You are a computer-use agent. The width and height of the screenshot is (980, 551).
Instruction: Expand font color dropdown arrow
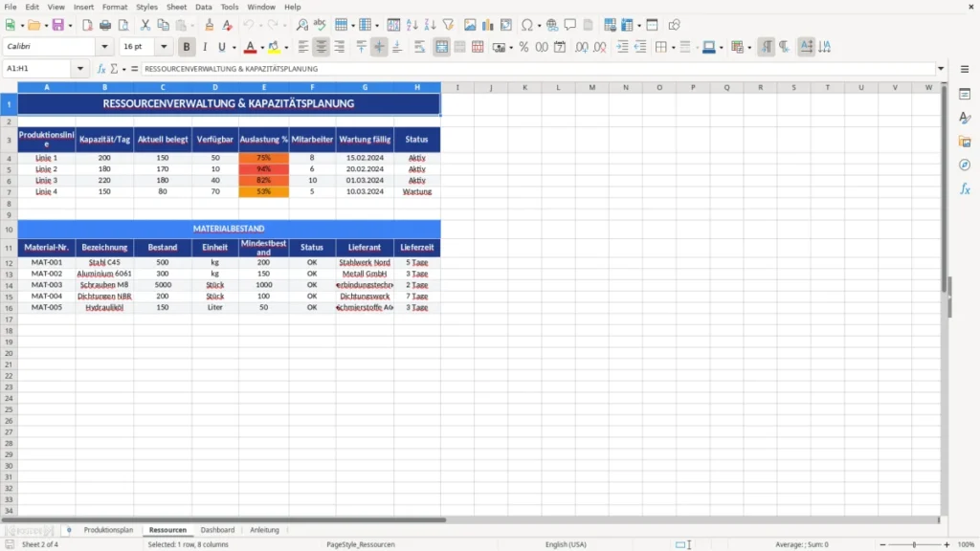click(x=262, y=48)
